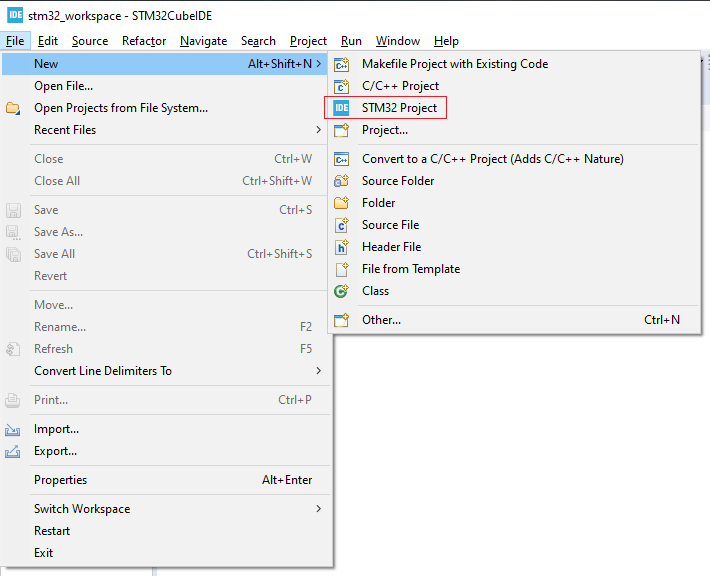Click the Makefile Project with Existing Code icon
This screenshot has width=710, height=576.
pyautogui.click(x=341, y=64)
